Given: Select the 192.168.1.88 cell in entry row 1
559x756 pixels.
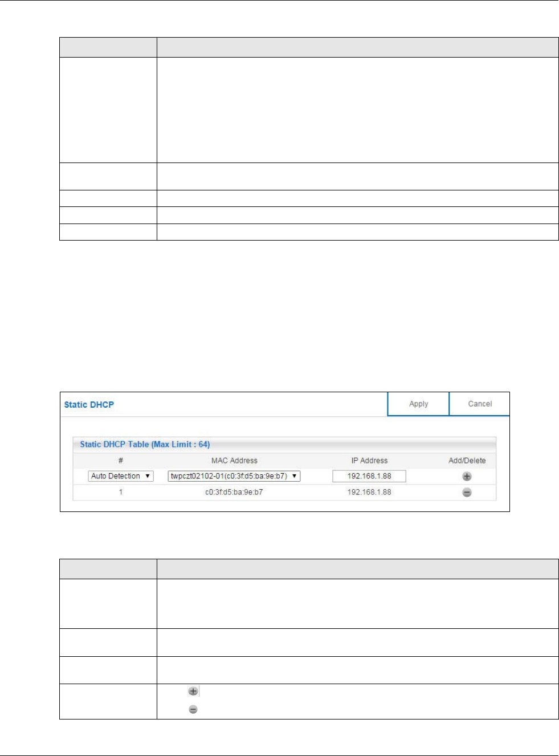Looking at the screenshot, I should tap(369, 492).
